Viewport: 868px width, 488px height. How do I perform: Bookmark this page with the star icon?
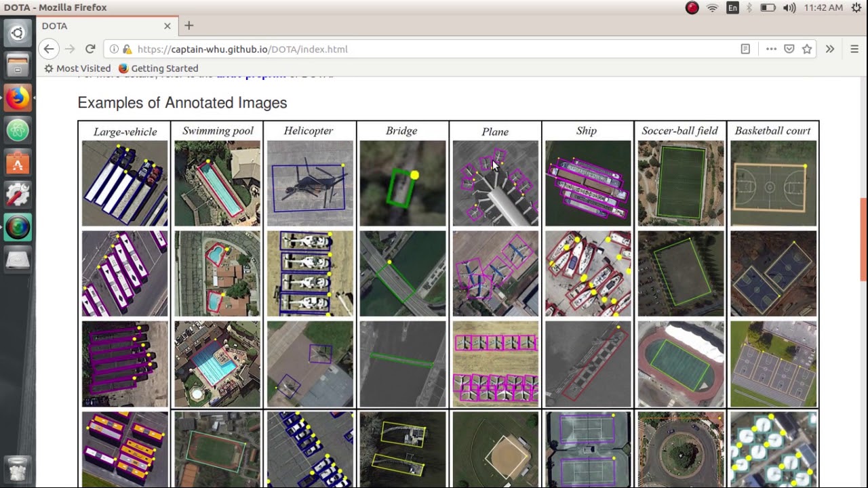point(807,49)
